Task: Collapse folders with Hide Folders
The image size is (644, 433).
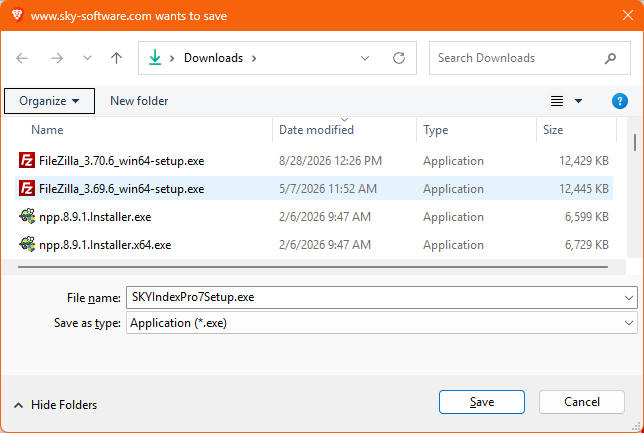Action: (x=55, y=405)
